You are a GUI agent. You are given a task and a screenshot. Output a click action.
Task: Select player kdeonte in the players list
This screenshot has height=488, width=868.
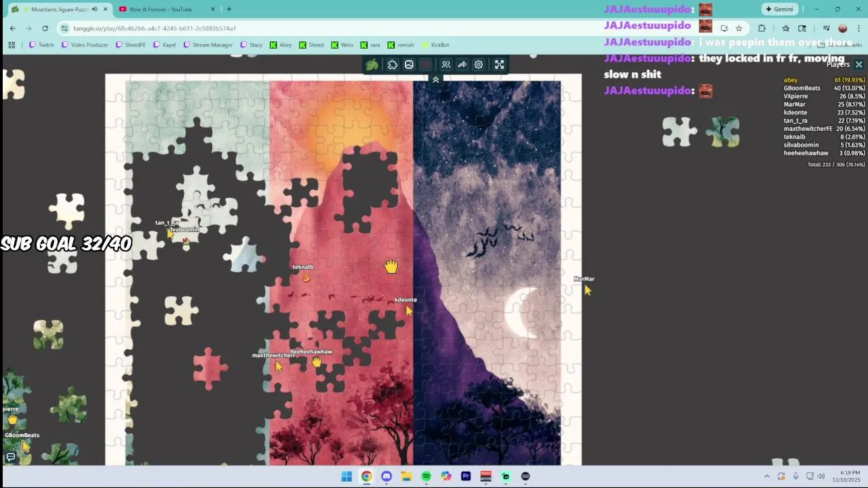pos(824,113)
